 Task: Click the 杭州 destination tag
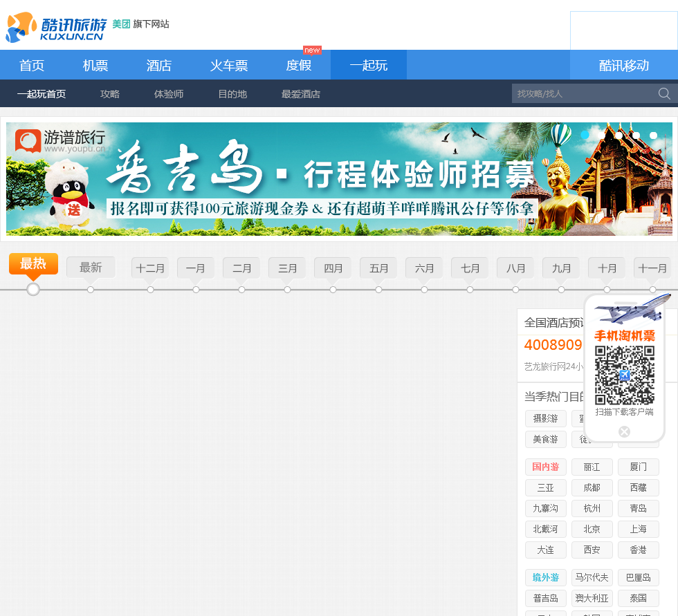[592, 508]
